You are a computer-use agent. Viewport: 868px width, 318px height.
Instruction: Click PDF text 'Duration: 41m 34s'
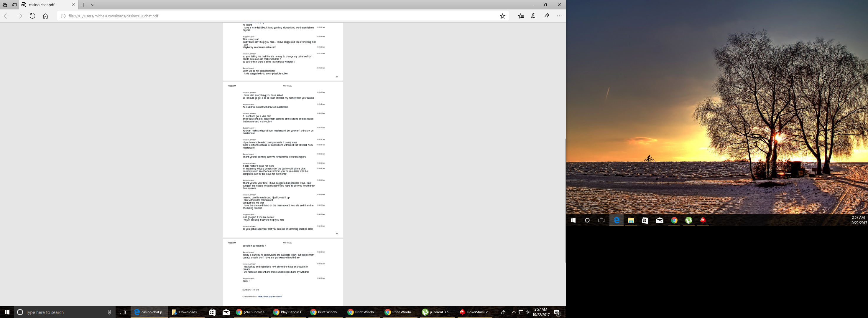(x=251, y=290)
